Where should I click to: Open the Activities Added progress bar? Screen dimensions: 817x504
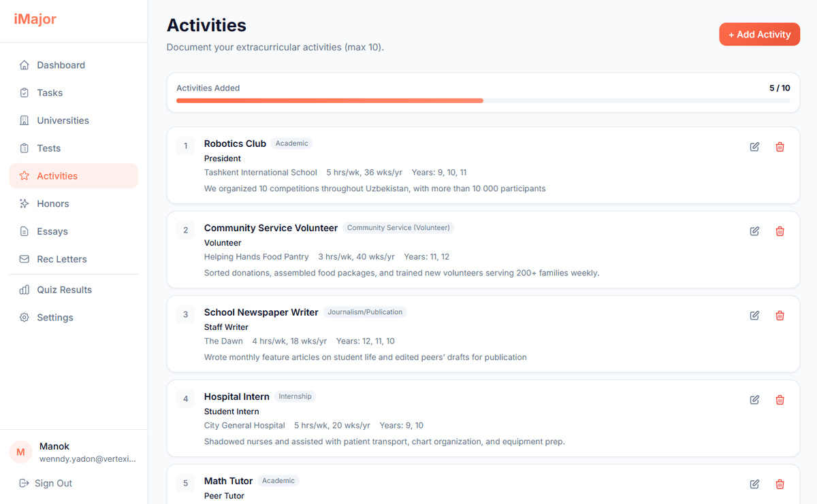[x=483, y=100]
